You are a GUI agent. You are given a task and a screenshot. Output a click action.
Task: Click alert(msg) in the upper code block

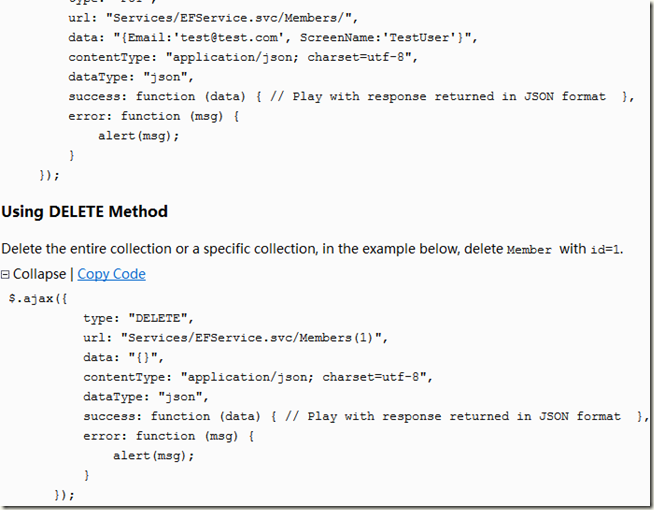tap(138, 135)
